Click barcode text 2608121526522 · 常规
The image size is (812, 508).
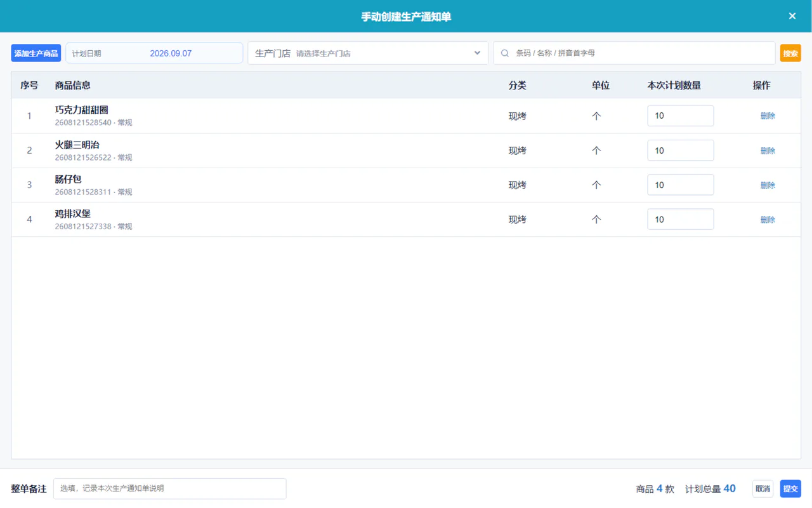(x=94, y=157)
